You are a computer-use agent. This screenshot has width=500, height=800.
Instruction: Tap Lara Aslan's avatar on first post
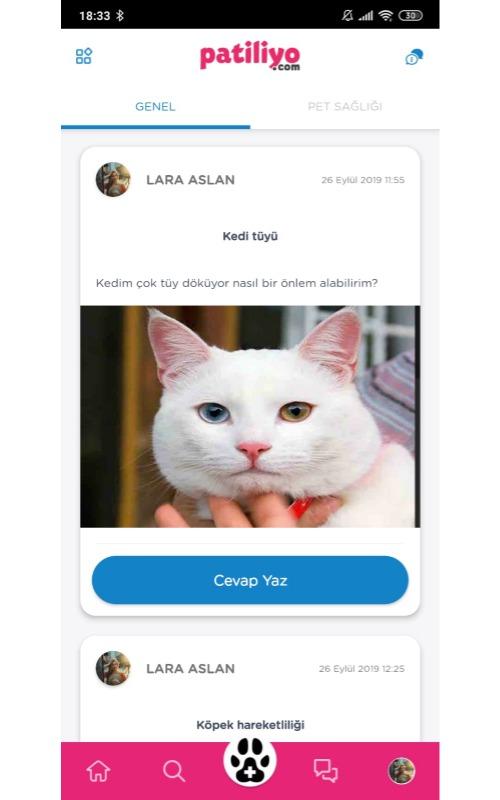pyautogui.click(x=113, y=180)
